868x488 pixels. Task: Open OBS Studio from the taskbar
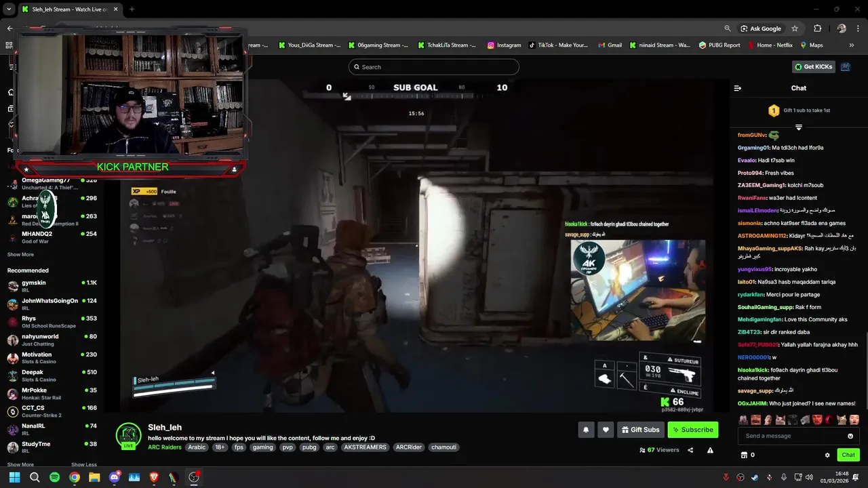(194, 477)
